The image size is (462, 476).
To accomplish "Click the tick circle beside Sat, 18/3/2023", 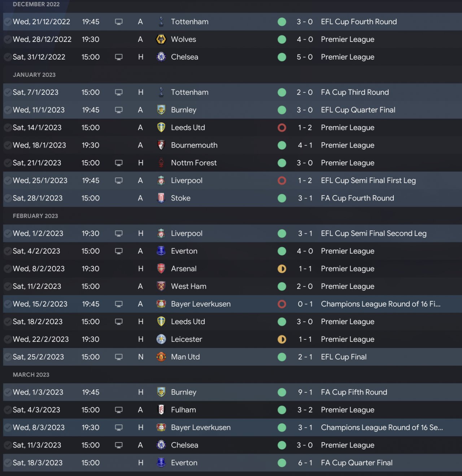I will point(7,463).
